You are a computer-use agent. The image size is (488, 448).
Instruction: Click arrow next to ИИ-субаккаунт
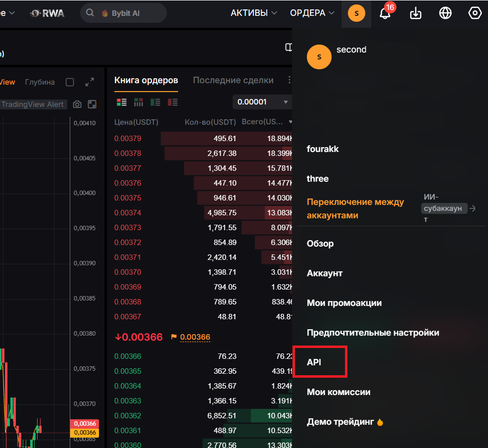473,208
